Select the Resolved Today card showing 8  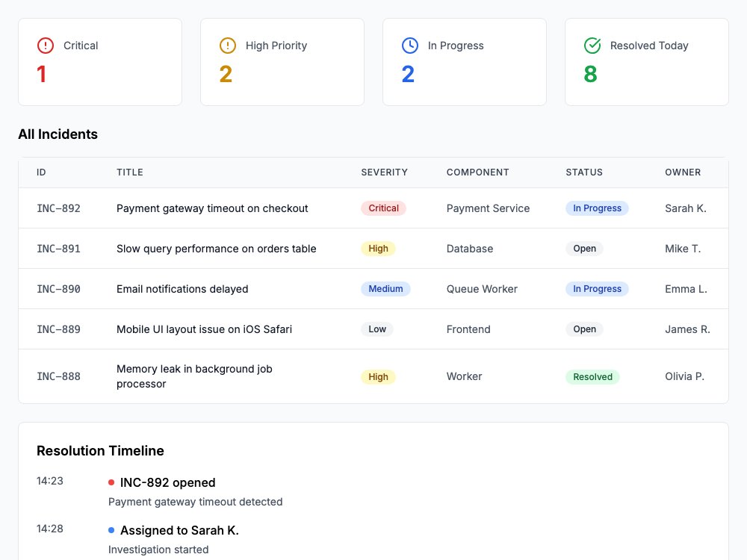coord(646,62)
